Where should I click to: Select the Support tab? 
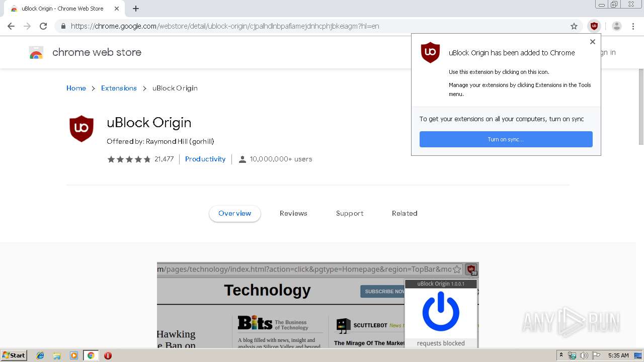coord(350,213)
